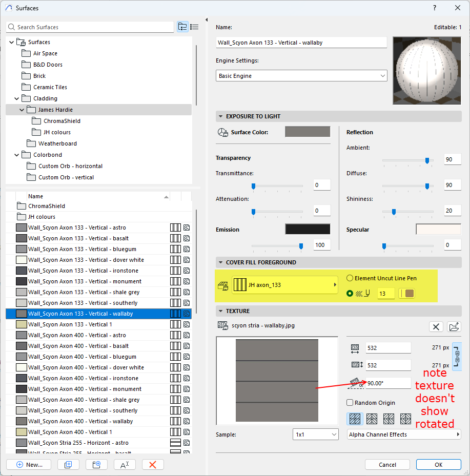The image size is (470, 476).
Task: Select custom fill pen radio button
Action: 350,294
